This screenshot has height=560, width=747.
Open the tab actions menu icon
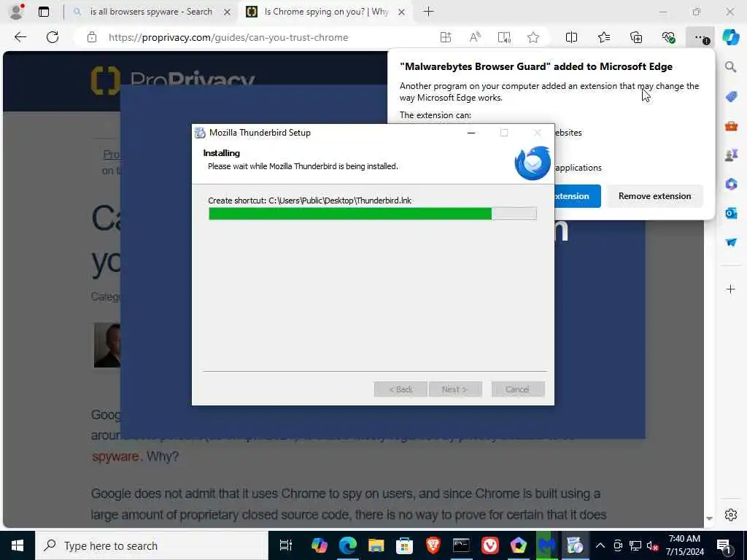pos(44,12)
